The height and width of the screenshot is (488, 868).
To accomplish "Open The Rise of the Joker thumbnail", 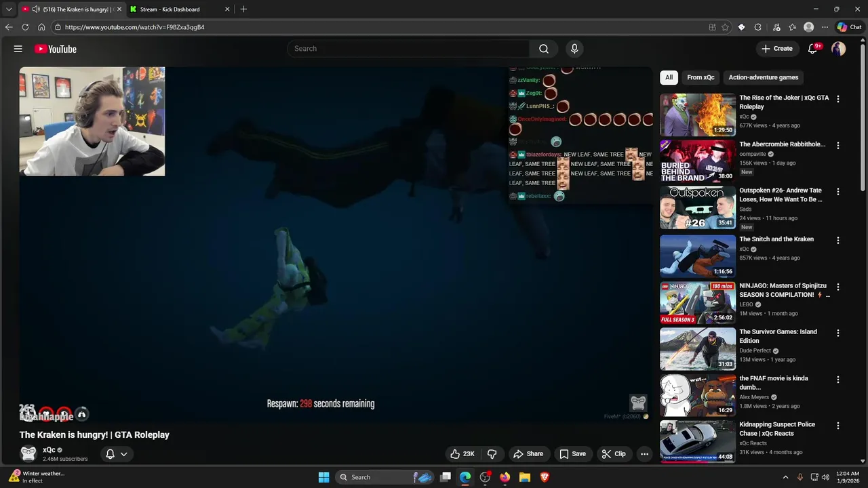I will pos(698,115).
